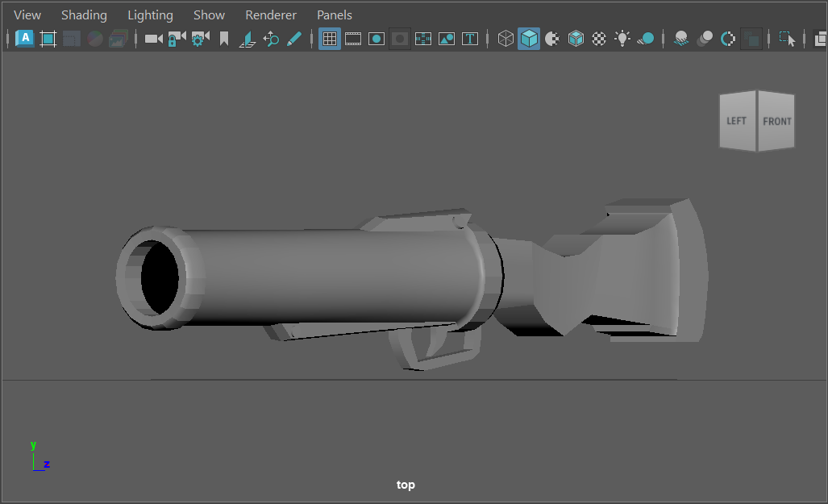Click the overlapping windows icon at toolbar end
This screenshot has width=828, height=504.
[821, 39]
